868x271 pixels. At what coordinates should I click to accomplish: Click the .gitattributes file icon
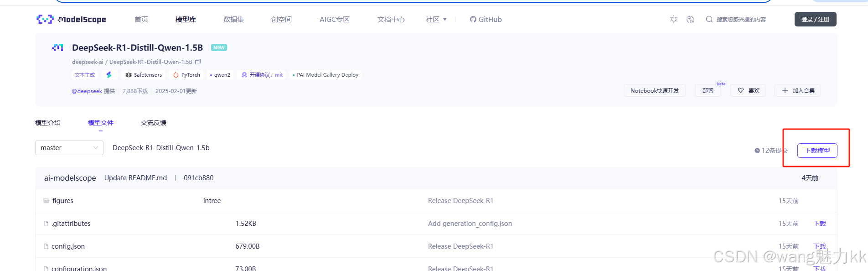coord(46,224)
